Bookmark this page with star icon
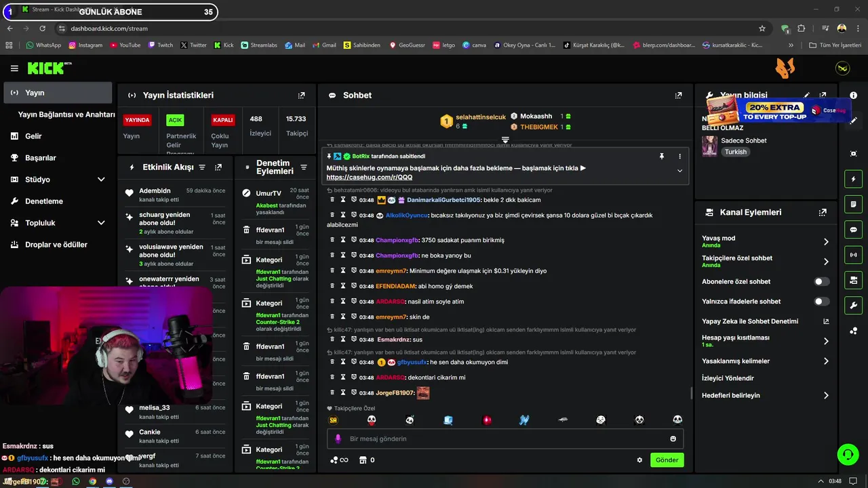The height and width of the screenshot is (488, 868). click(x=762, y=28)
